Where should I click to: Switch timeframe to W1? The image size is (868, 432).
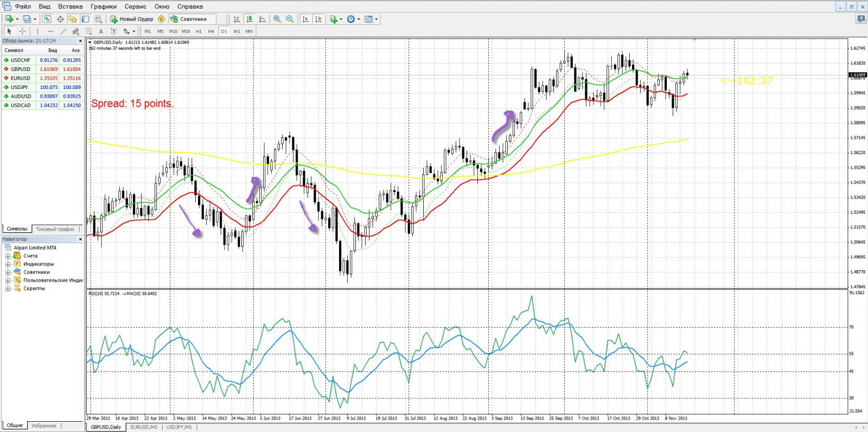click(x=237, y=31)
